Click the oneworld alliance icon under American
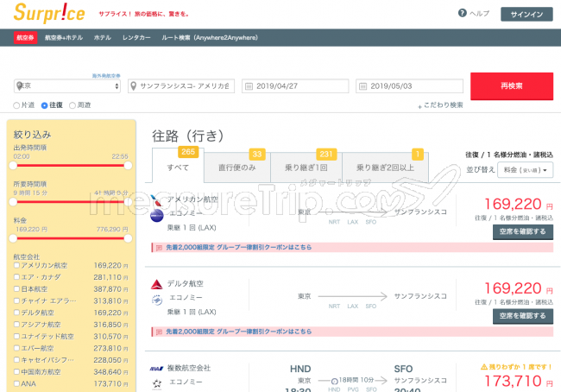The height and width of the screenshot is (392, 561). pos(157,216)
